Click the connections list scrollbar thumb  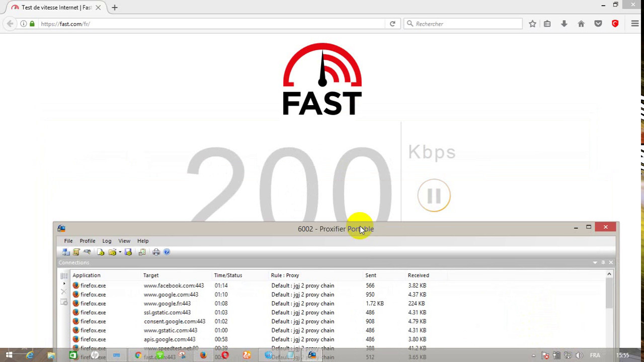pyautogui.click(x=609, y=293)
